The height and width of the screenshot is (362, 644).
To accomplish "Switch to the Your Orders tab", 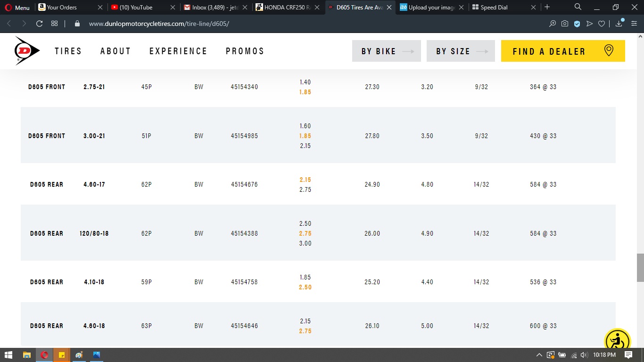I will pyautogui.click(x=71, y=8).
